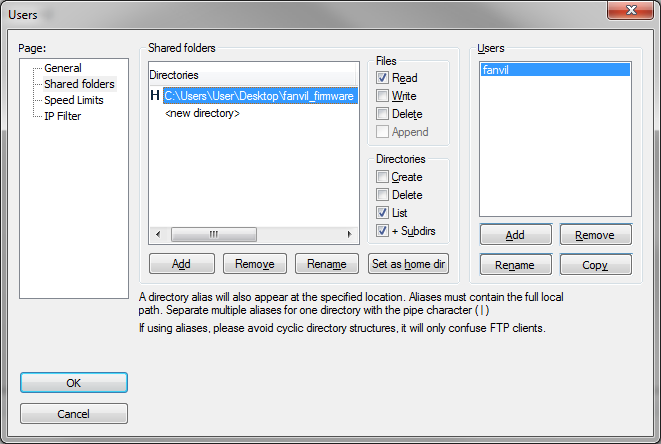Click the horizontal scrollbar thumb of directories
Image resolution: width=661 pixels, height=444 pixels.
[x=214, y=234]
